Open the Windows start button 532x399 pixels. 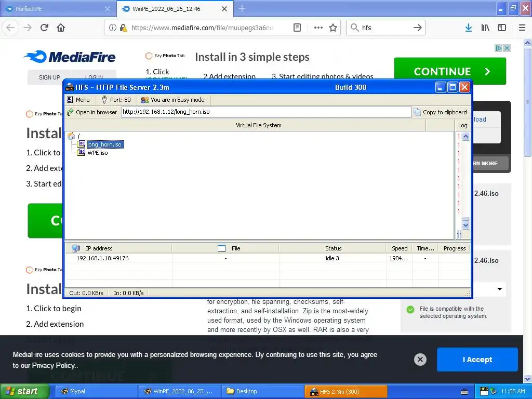point(24,391)
